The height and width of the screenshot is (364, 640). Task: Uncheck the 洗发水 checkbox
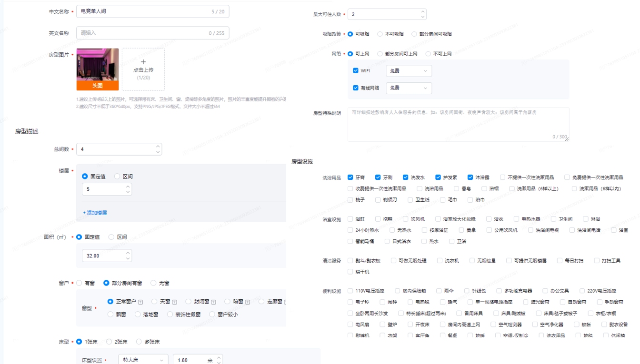coord(406,177)
